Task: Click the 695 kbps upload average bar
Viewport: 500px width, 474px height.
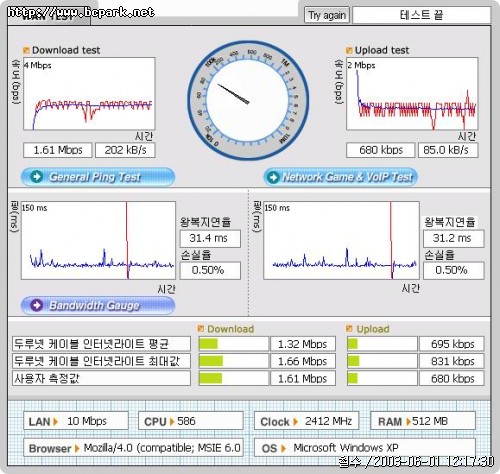Action: (x=382, y=344)
